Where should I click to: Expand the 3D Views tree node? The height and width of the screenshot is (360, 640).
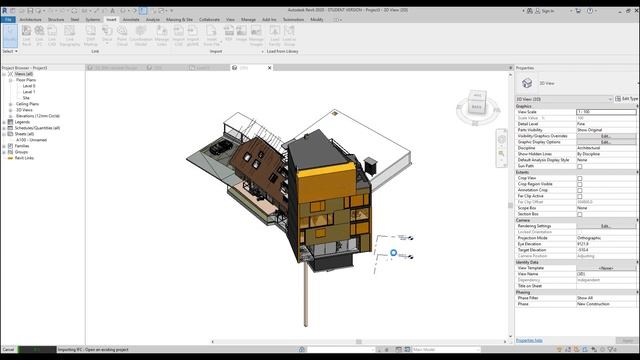(11, 110)
